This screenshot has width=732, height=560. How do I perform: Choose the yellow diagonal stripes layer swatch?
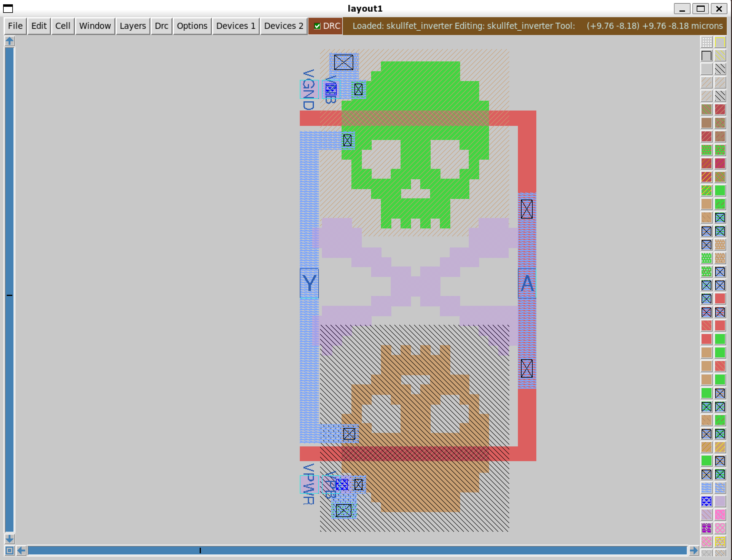point(720,56)
